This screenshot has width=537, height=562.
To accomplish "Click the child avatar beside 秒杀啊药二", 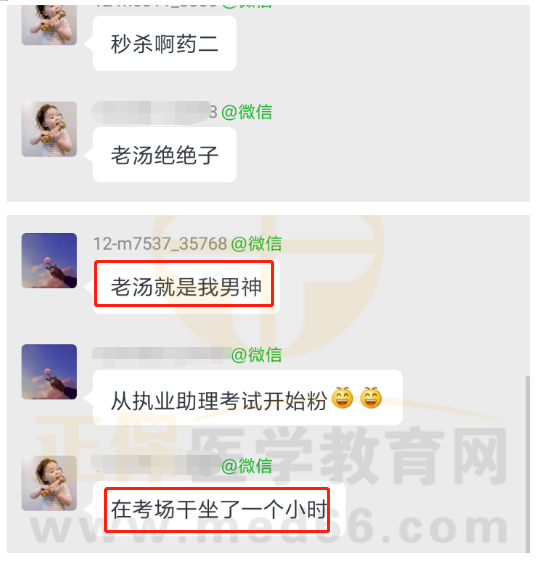I will click(49, 25).
